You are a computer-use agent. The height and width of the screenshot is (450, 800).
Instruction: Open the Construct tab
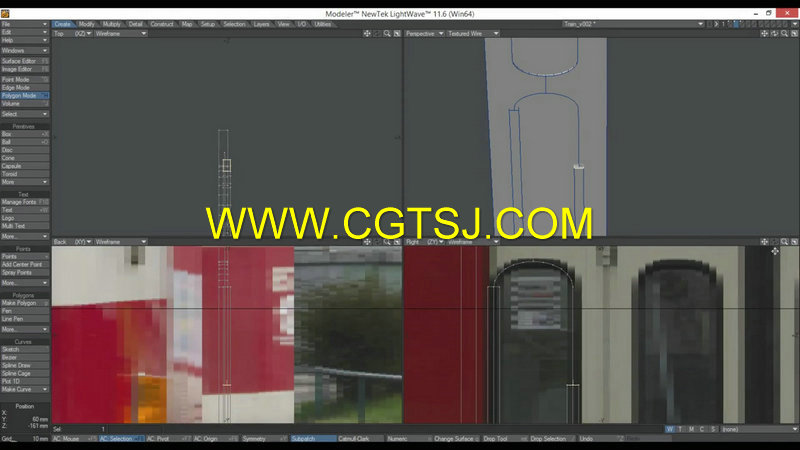(162, 24)
